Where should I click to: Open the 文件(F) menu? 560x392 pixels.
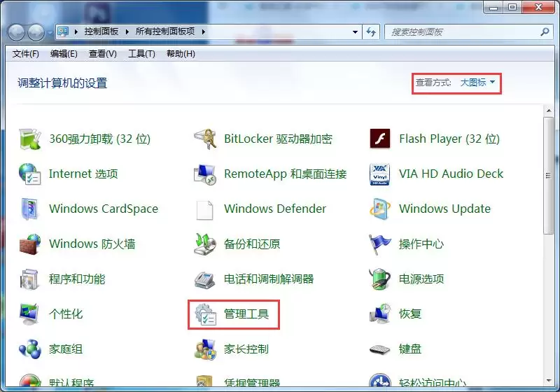pyautogui.click(x=26, y=54)
